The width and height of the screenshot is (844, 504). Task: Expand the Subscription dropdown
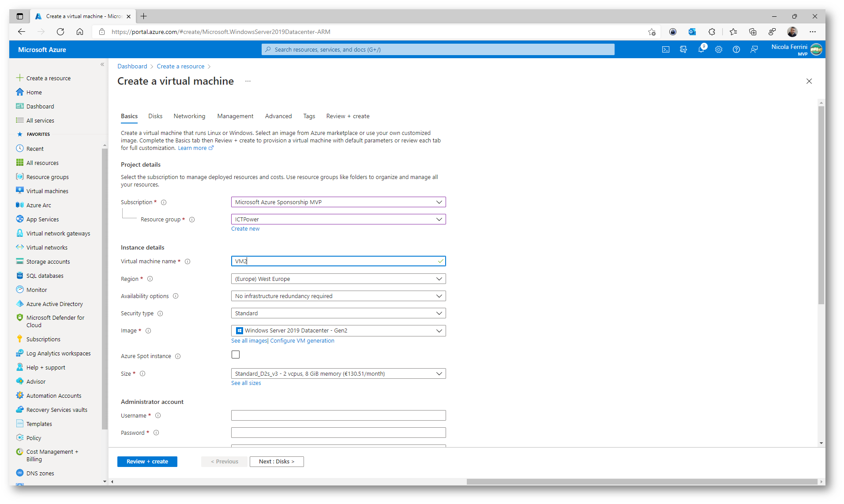coord(338,202)
